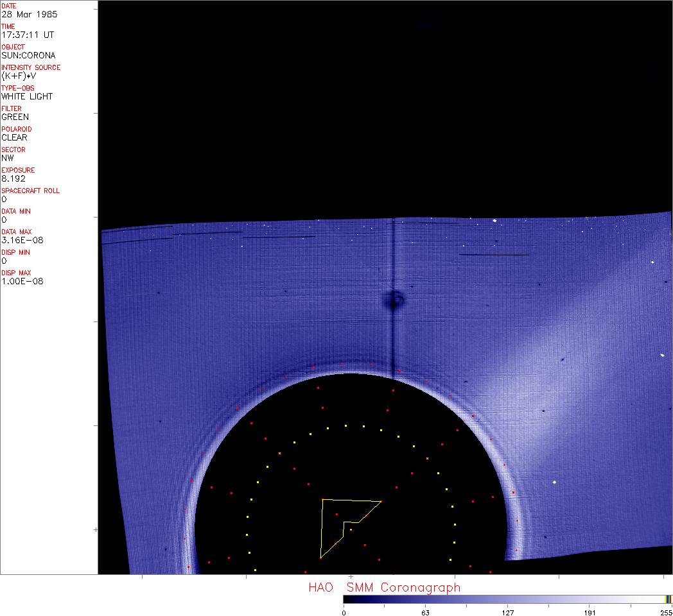The image size is (673, 616).
Task: Click the time value 17:37:11 UT
Action: click(x=27, y=35)
